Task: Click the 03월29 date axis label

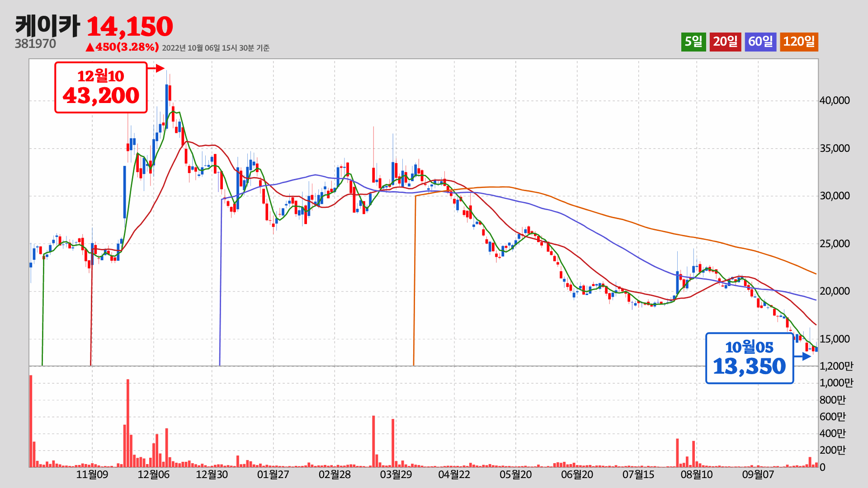Action: pos(396,474)
